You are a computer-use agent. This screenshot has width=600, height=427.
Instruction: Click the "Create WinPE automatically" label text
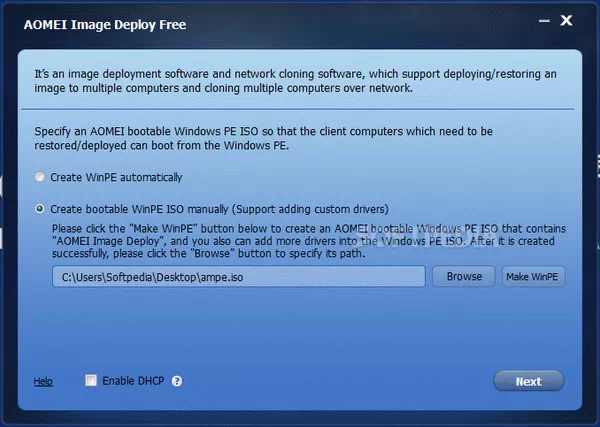tap(116, 177)
